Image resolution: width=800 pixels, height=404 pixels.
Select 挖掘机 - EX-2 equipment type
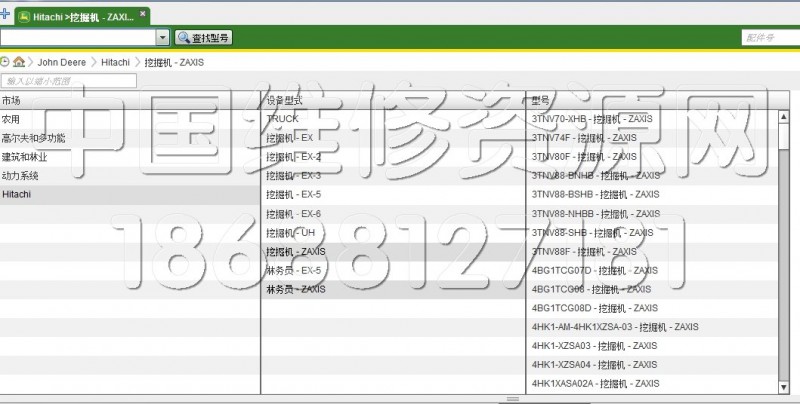(393, 157)
